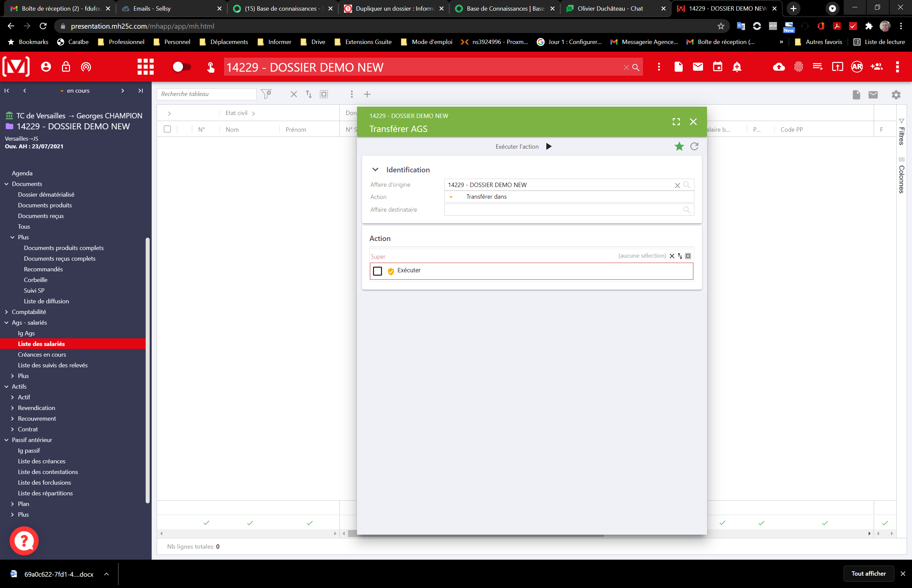Image resolution: width=912 pixels, height=588 pixels.
Task: Open Liste de lecture in browser
Action: [879, 42]
